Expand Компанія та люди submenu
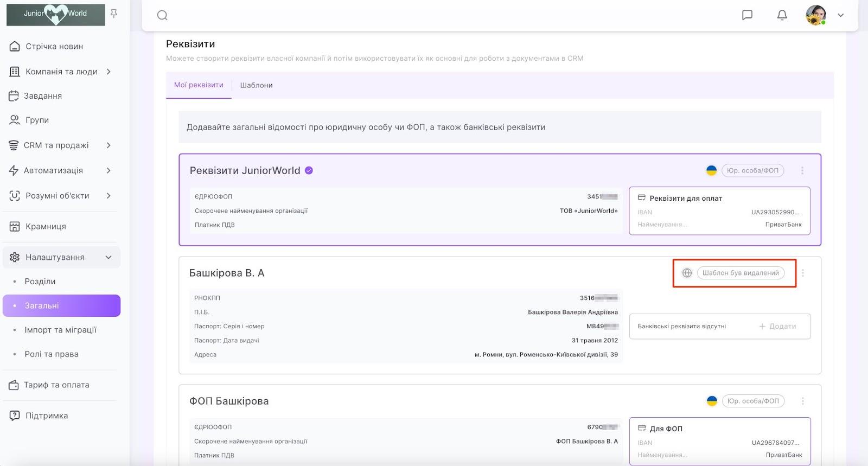The width and height of the screenshot is (868, 466). (x=108, y=72)
